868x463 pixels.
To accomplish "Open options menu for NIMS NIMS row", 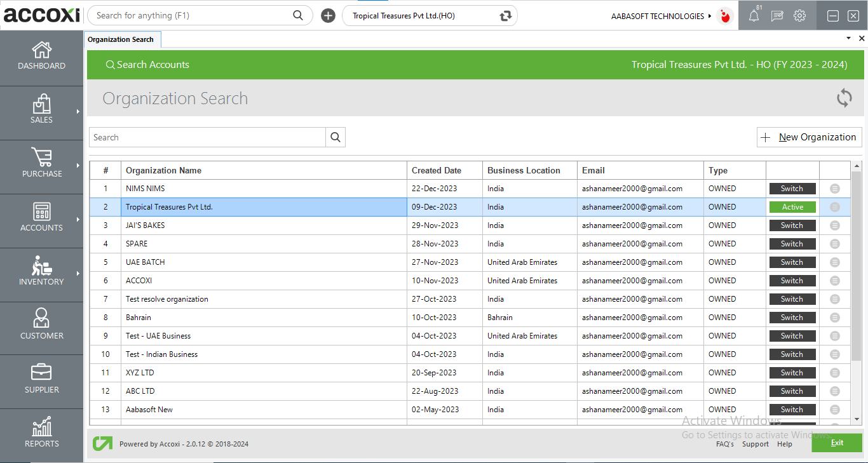I will [834, 188].
